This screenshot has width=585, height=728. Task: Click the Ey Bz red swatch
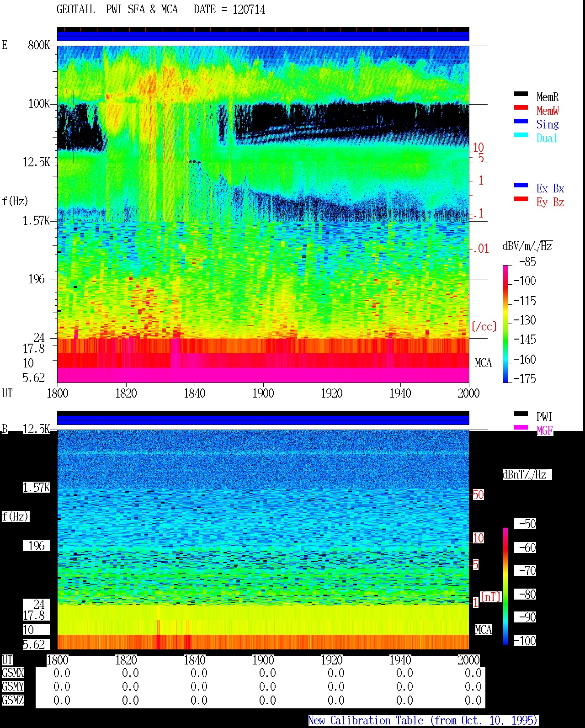point(521,199)
